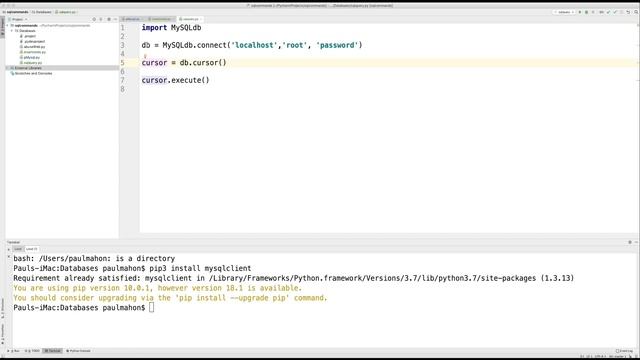The image size is (640, 360).
Task: Select External Libraries node
Action: (28, 68)
